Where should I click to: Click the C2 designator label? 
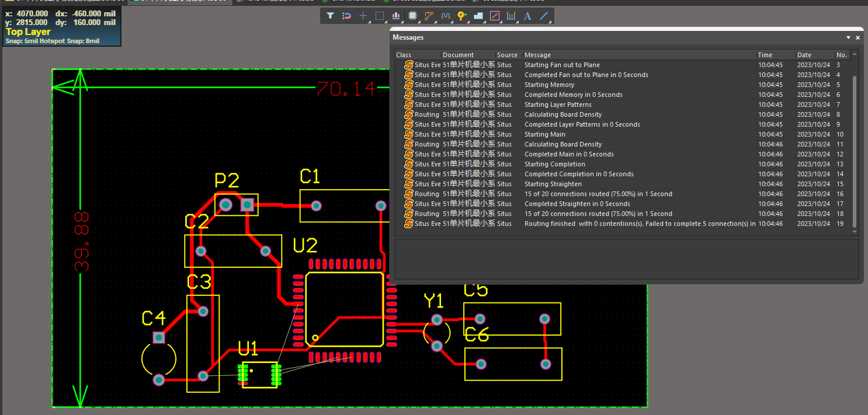tap(197, 222)
